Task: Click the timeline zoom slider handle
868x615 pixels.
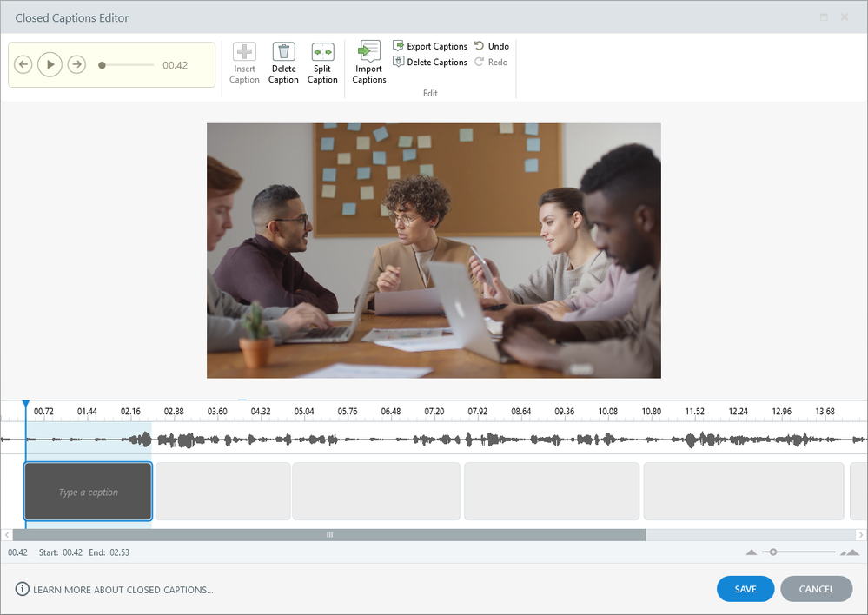Action: point(773,552)
